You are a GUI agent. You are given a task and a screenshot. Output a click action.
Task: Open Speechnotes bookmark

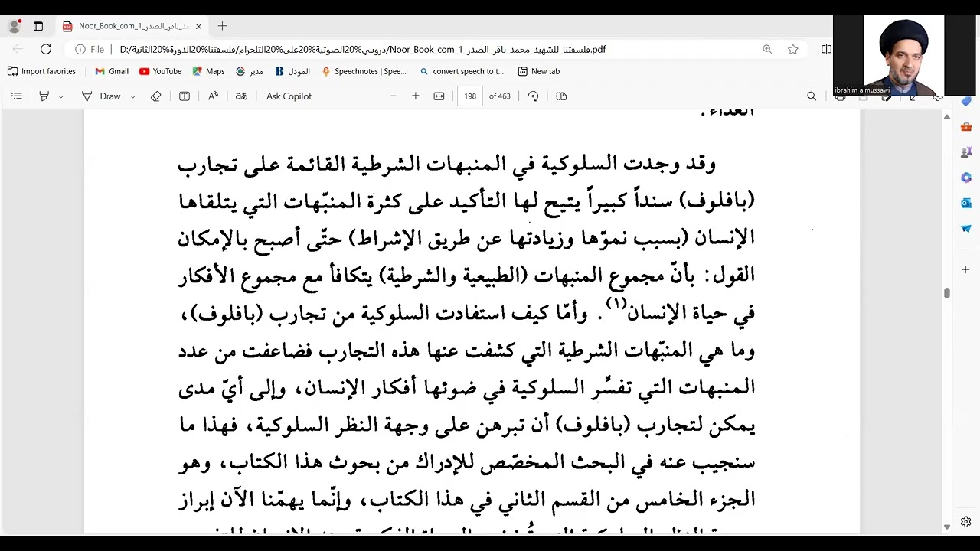tap(364, 71)
